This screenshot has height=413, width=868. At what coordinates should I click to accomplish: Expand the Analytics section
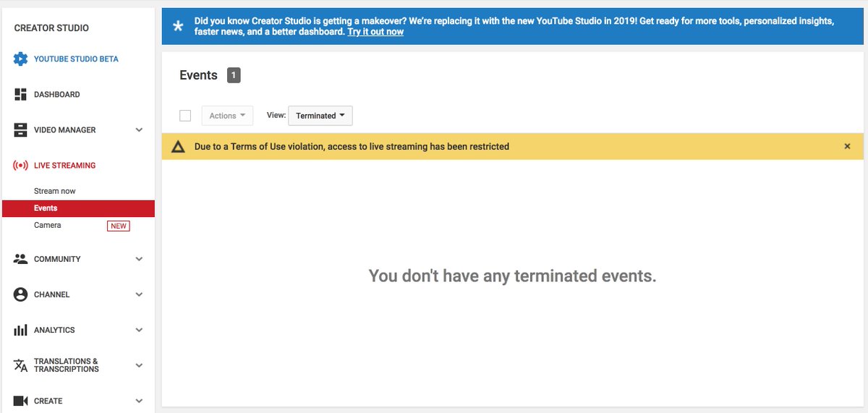point(140,330)
